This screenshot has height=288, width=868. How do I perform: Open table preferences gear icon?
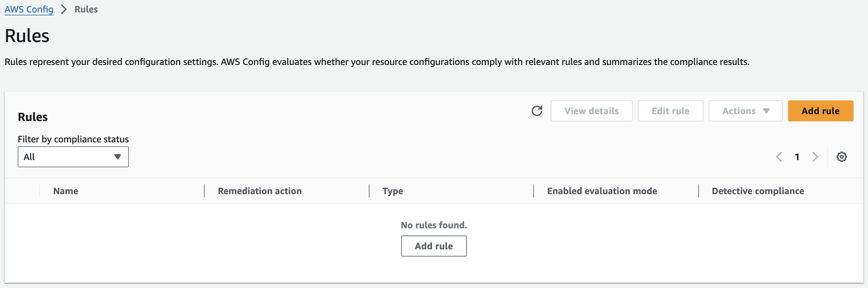pyautogui.click(x=841, y=157)
